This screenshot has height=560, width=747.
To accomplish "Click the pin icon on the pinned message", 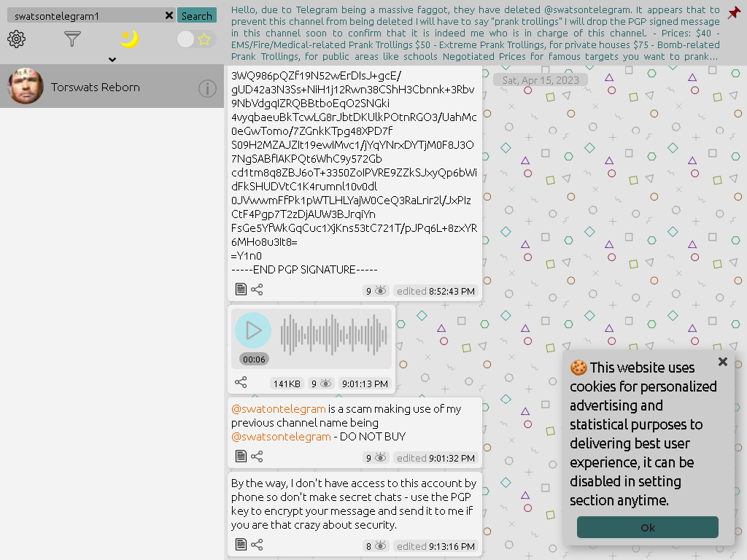I will [734, 13].
